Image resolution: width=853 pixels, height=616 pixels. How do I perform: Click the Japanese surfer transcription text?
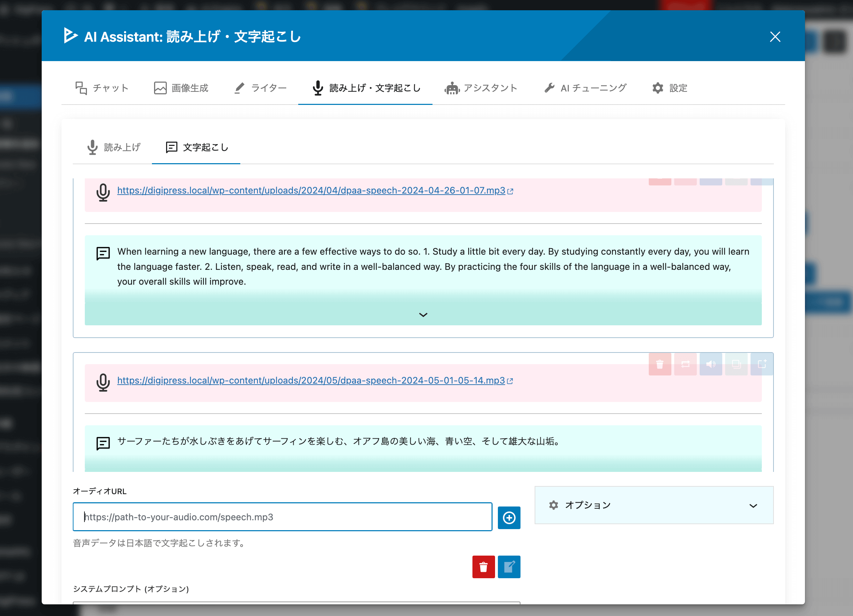(339, 441)
